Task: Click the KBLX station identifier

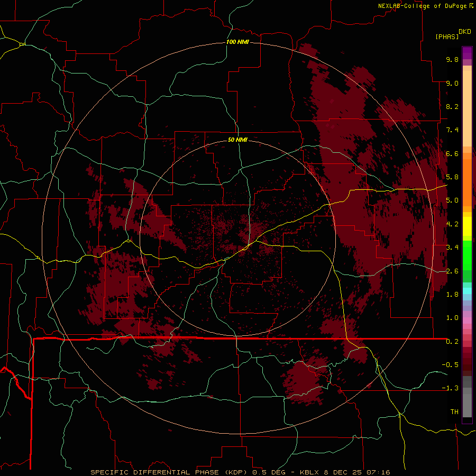Action: click(x=310, y=472)
